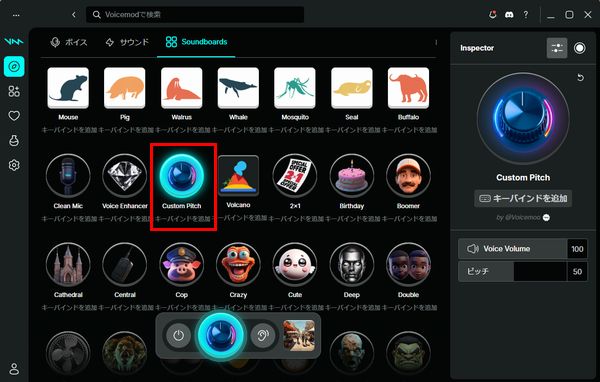This screenshot has width=600, height=382.
Task: Open the help question mark icon
Action: pyautogui.click(x=526, y=15)
